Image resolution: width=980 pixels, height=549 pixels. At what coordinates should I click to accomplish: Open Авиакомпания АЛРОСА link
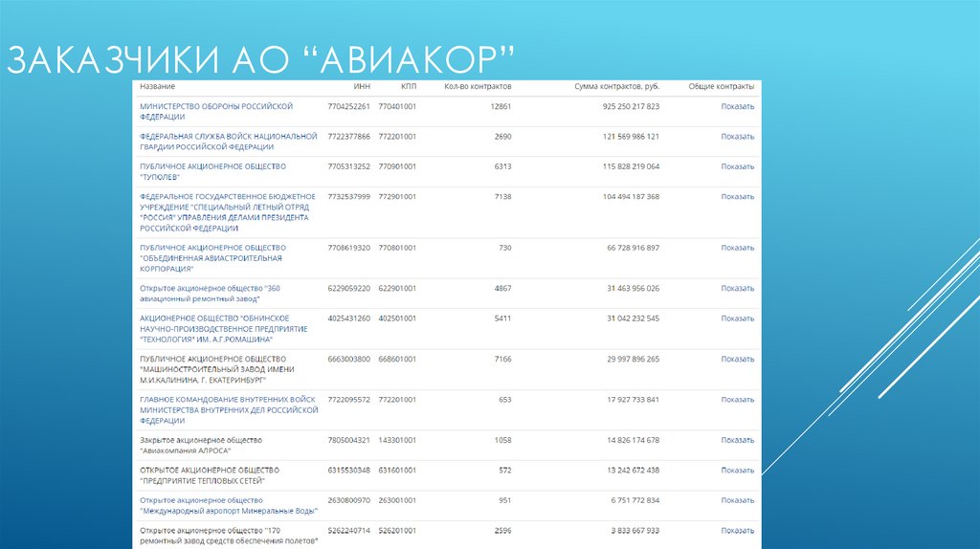[201, 446]
